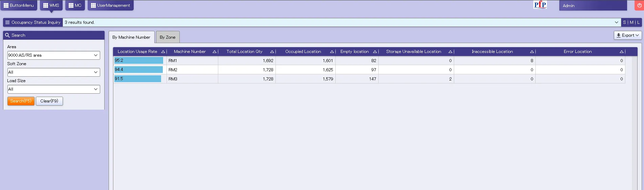Open the hamburger menu beside Occupancy Status Inquiry
The image size is (644, 190).
(x=7, y=22)
